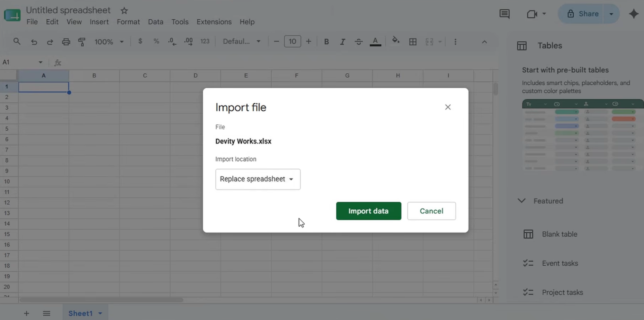Click the Import data button
The height and width of the screenshot is (320, 644).
coord(368,211)
